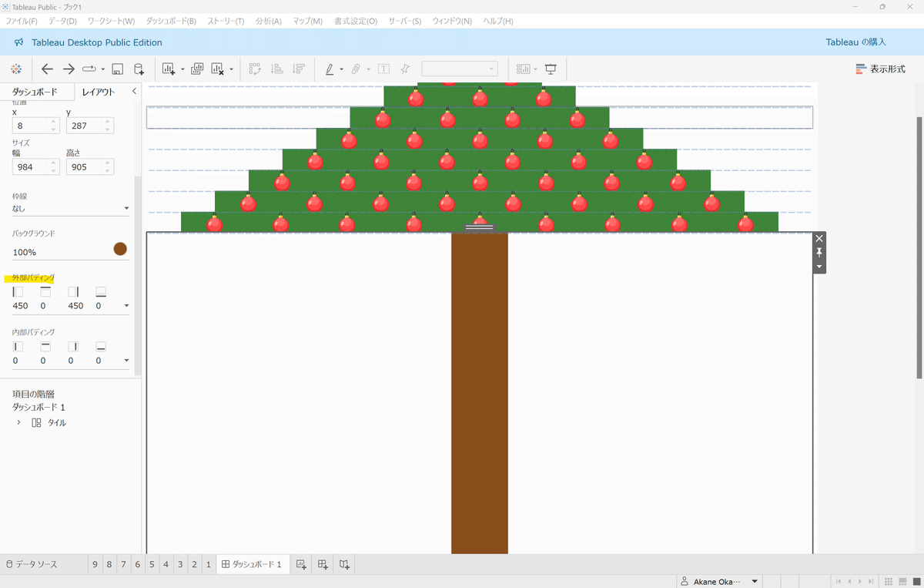
Task: Collapse the side pane with the chevron
Action: point(134,92)
